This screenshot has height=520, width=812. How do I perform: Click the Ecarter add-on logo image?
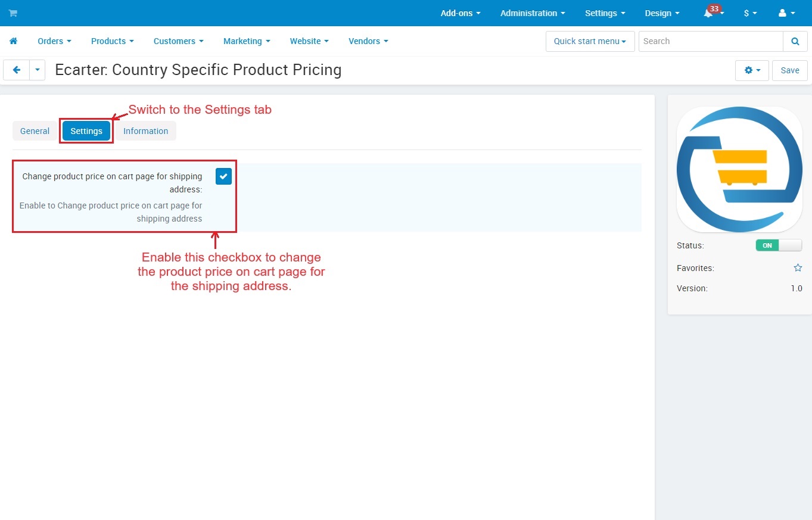pos(739,169)
